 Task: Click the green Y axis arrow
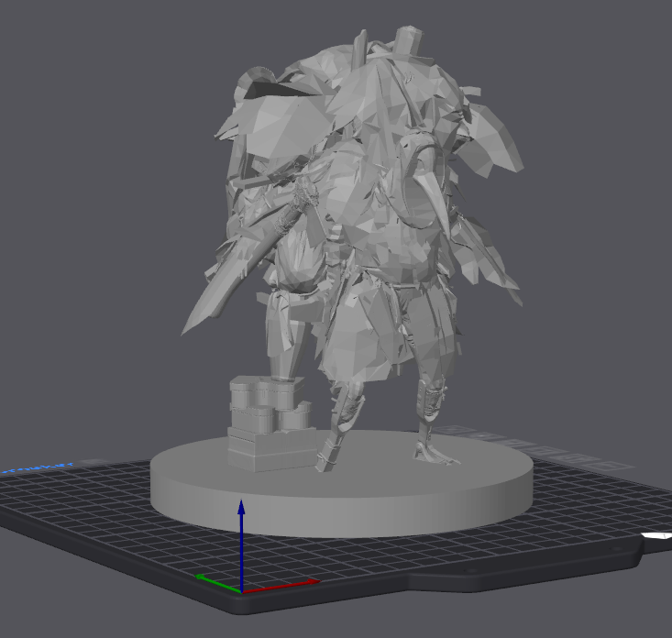[217, 584]
